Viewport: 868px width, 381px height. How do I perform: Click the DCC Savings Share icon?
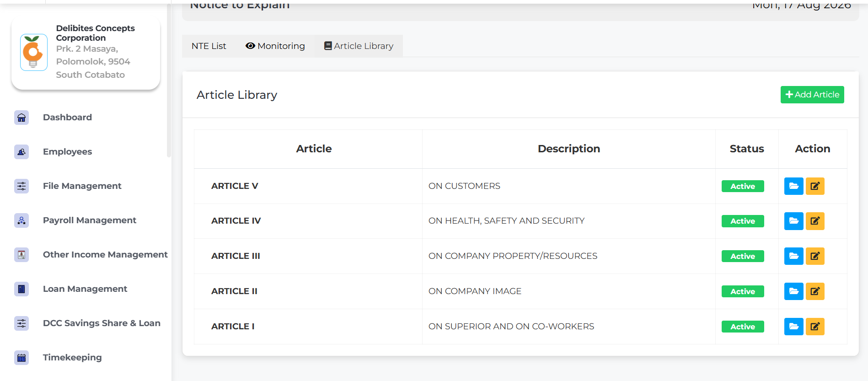21,323
